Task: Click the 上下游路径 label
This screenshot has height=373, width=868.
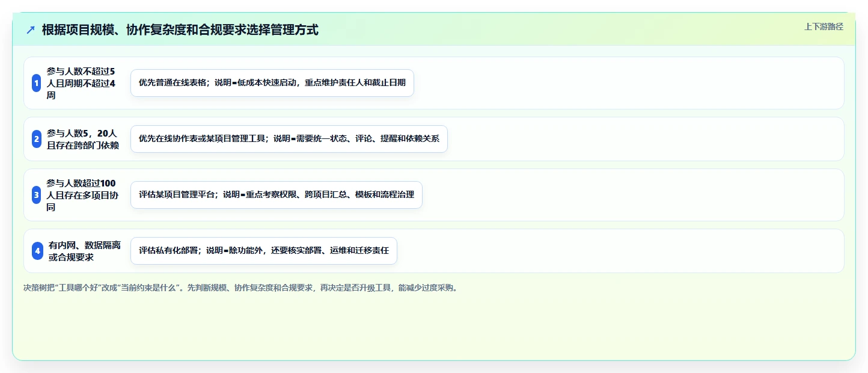Action: 824,26
